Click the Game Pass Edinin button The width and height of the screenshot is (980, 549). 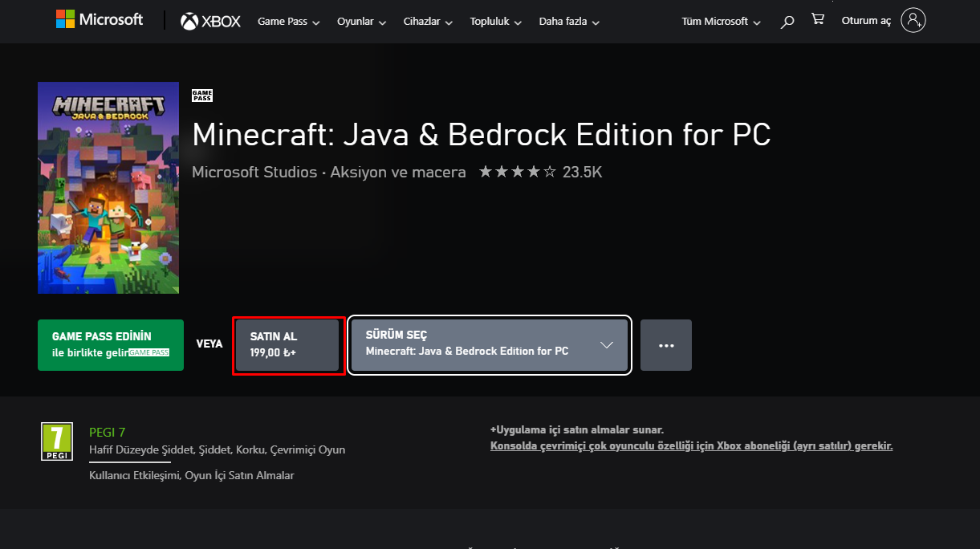tap(111, 345)
